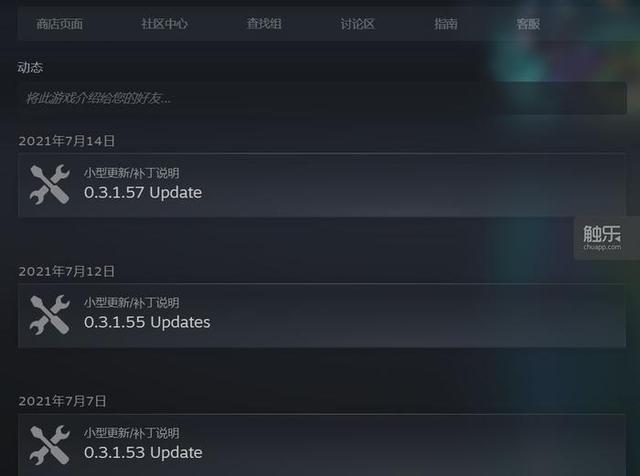
Task: Open the 0.3.1.57 Update title link
Action: coord(143,193)
